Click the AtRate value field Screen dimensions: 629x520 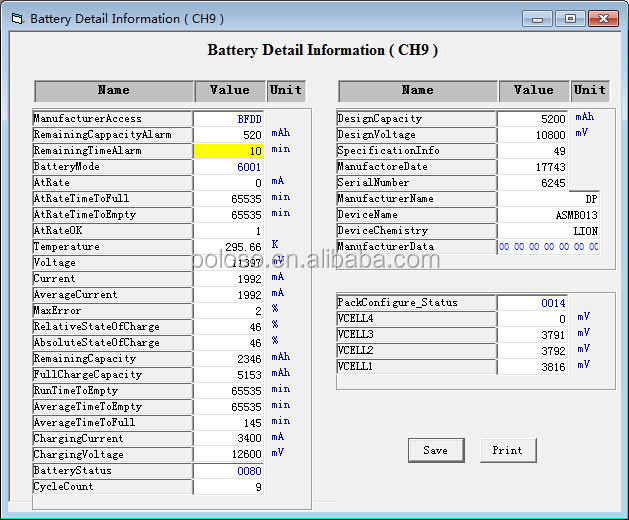pyautogui.click(x=228, y=183)
